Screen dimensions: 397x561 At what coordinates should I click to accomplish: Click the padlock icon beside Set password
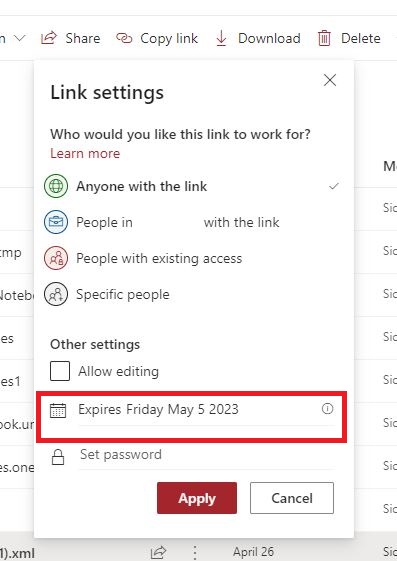58,457
